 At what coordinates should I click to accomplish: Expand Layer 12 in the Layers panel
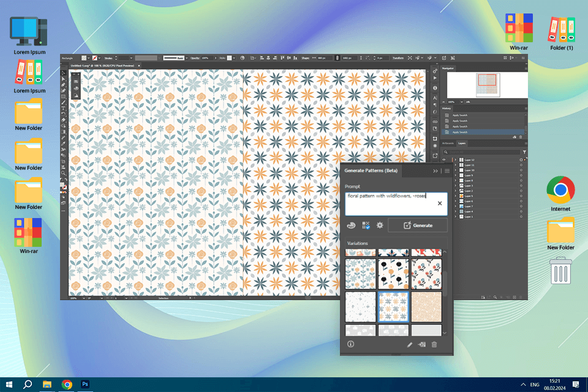(455, 160)
